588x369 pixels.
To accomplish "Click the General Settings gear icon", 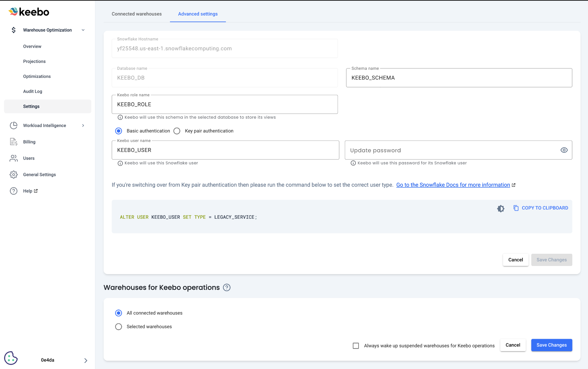I will click(x=13, y=174).
